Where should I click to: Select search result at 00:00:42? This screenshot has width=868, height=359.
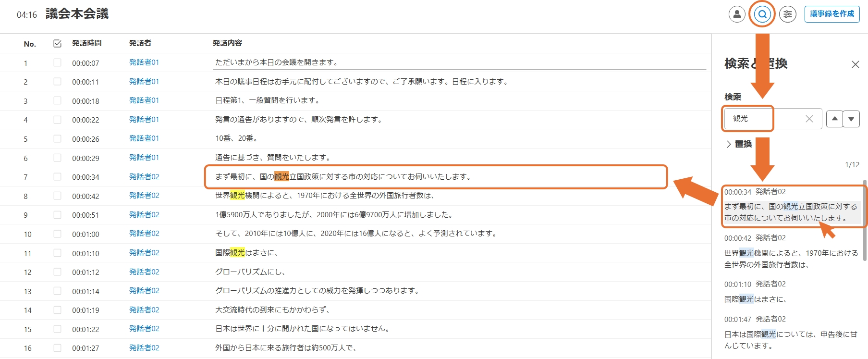(x=791, y=252)
